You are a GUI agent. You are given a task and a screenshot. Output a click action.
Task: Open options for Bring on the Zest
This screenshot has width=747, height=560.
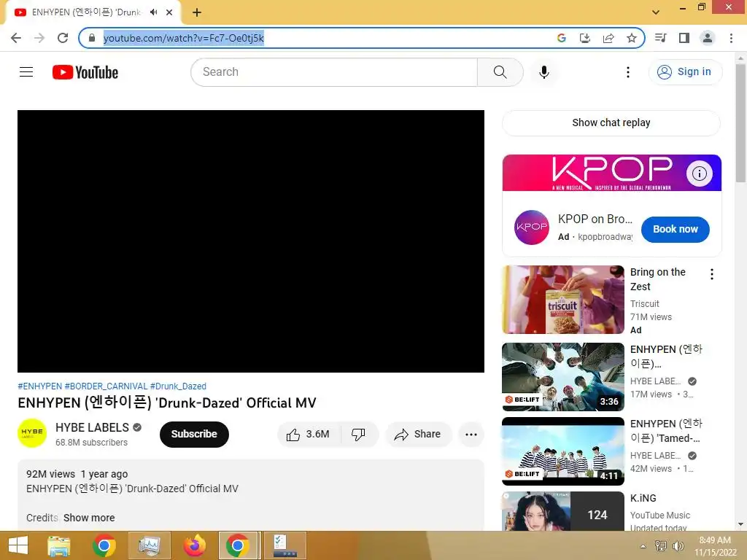point(712,274)
